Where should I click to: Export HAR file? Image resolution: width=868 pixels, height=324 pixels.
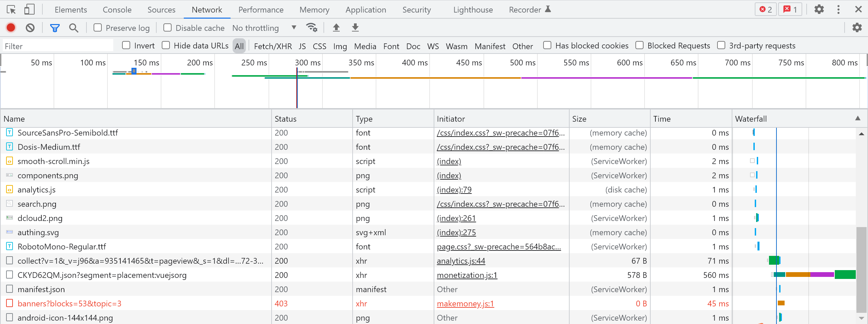pyautogui.click(x=355, y=28)
